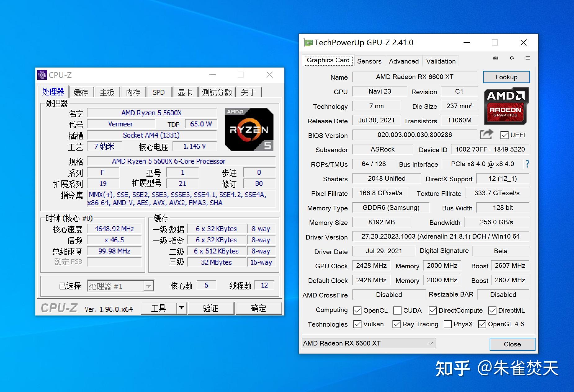Click the GPU Name field AMD Radeon RX 6600 XT
574x392 pixels.
click(415, 77)
